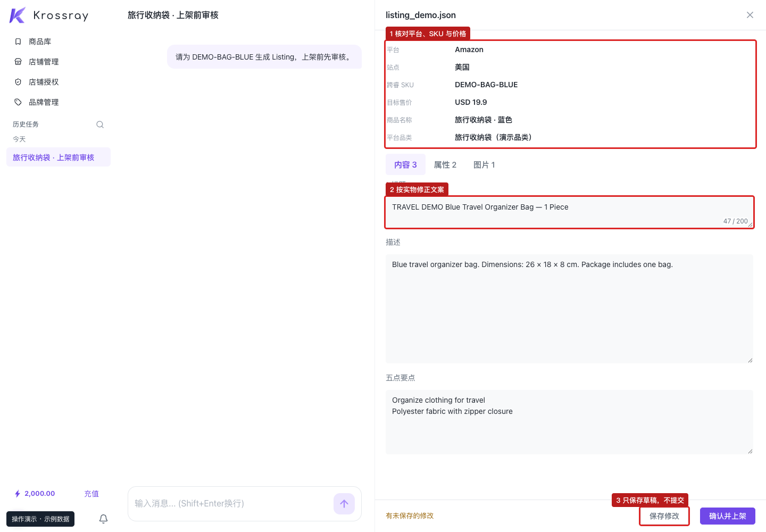Switch to the 内容 3 tab
This screenshot has height=532, width=766.
405,165
